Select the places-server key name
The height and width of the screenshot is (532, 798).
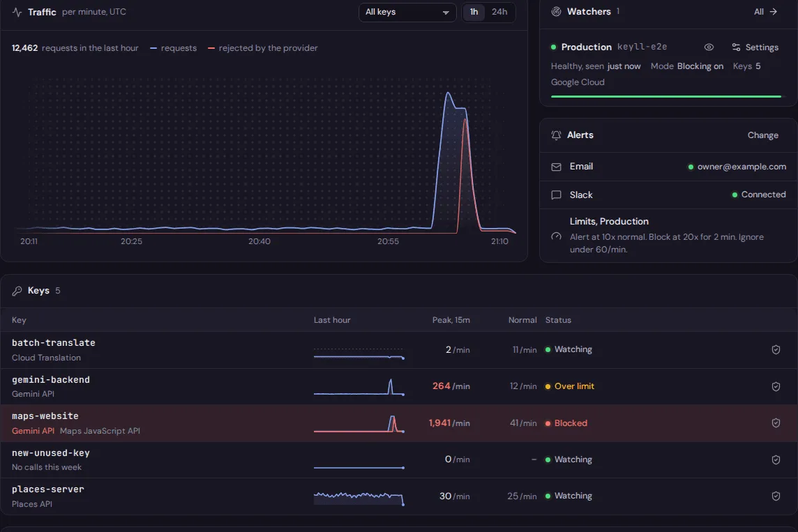coord(48,489)
